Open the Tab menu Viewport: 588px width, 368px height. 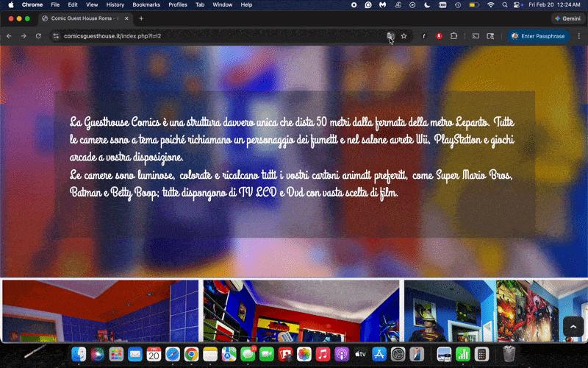click(x=200, y=5)
